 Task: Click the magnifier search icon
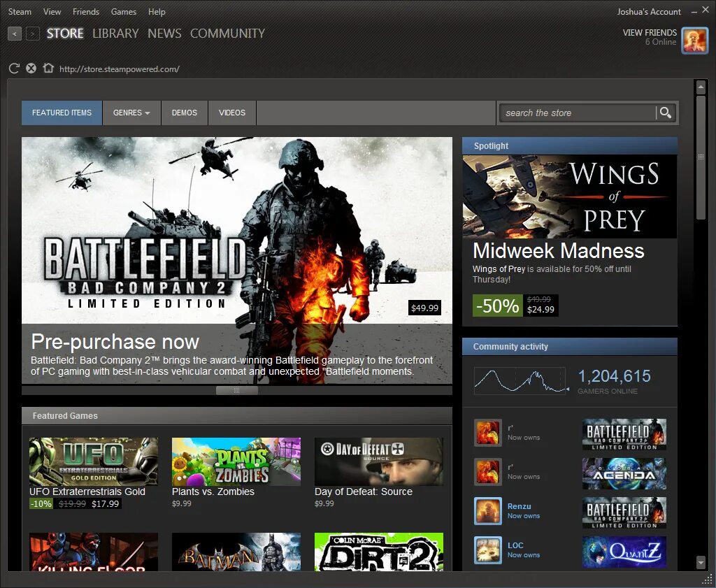tap(666, 113)
